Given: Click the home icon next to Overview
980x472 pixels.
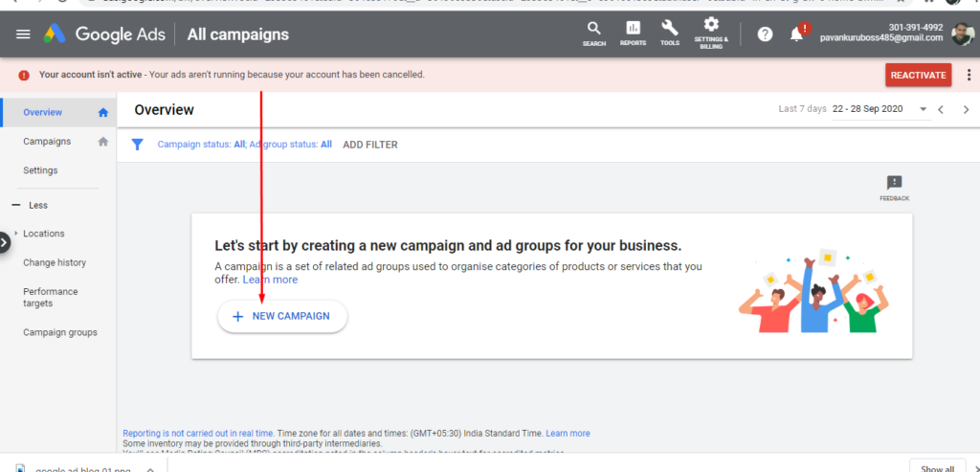Looking at the screenshot, I should pyautogui.click(x=103, y=113).
